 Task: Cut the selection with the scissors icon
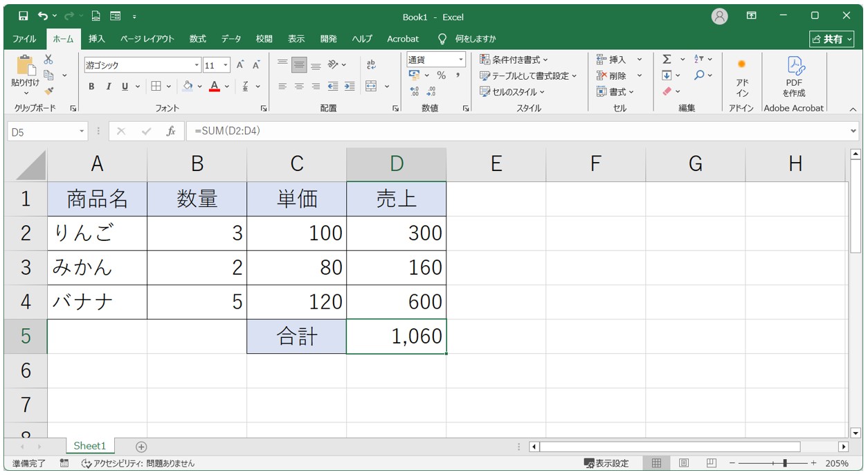click(48, 60)
